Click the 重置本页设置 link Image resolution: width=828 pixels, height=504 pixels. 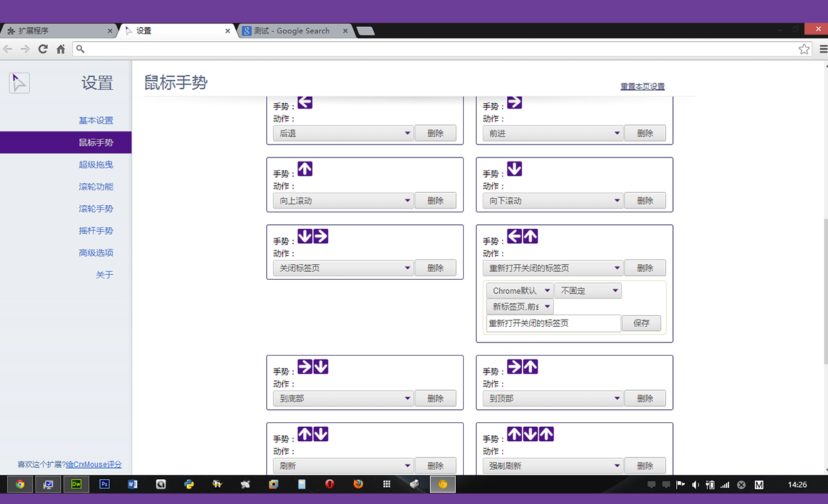(x=642, y=86)
